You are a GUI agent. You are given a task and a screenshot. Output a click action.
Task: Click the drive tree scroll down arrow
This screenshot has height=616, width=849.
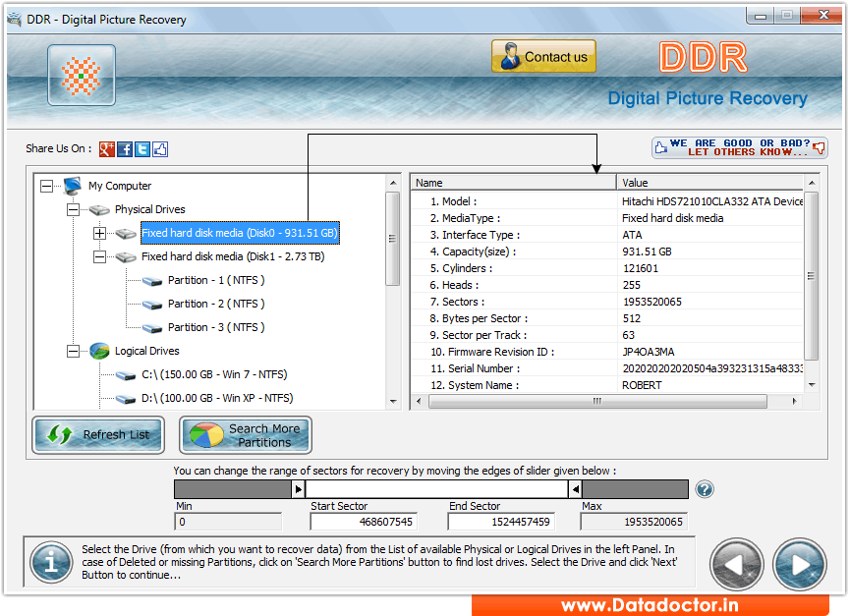(x=393, y=402)
